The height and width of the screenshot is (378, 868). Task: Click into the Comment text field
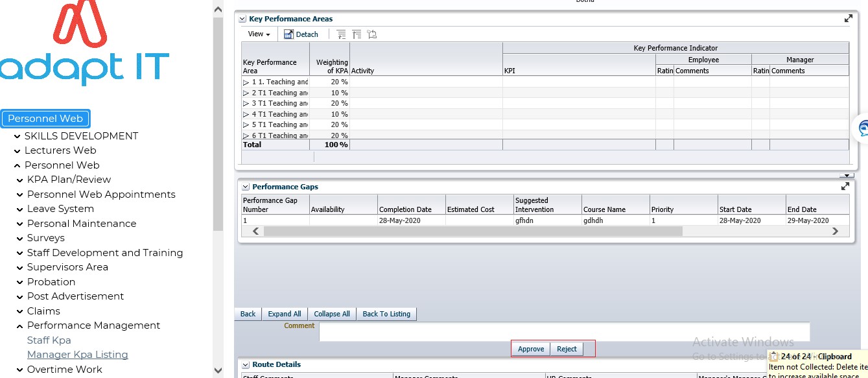pos(564,331)
